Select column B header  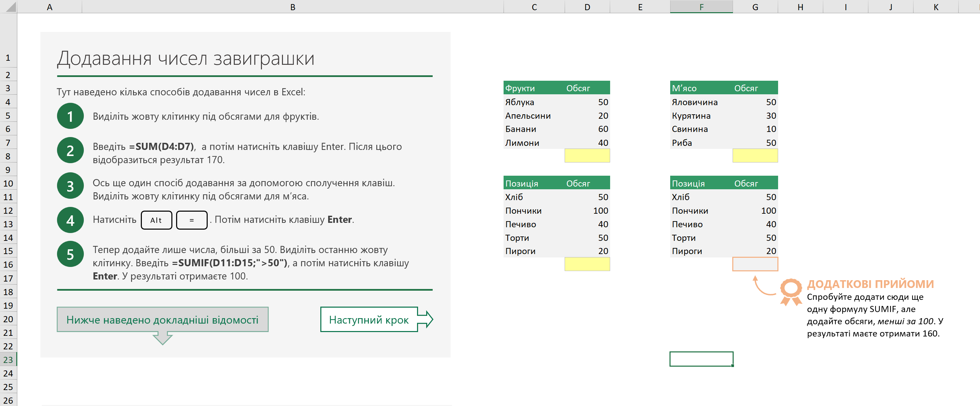293,7
